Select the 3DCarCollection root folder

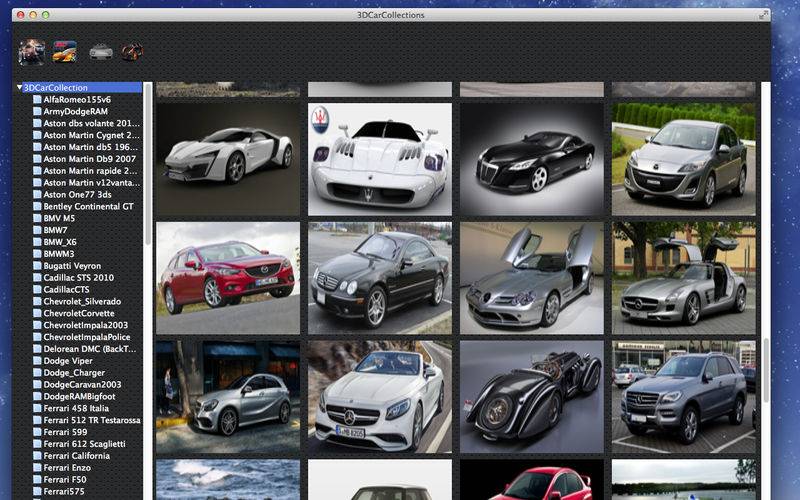[x=56, y=88]
